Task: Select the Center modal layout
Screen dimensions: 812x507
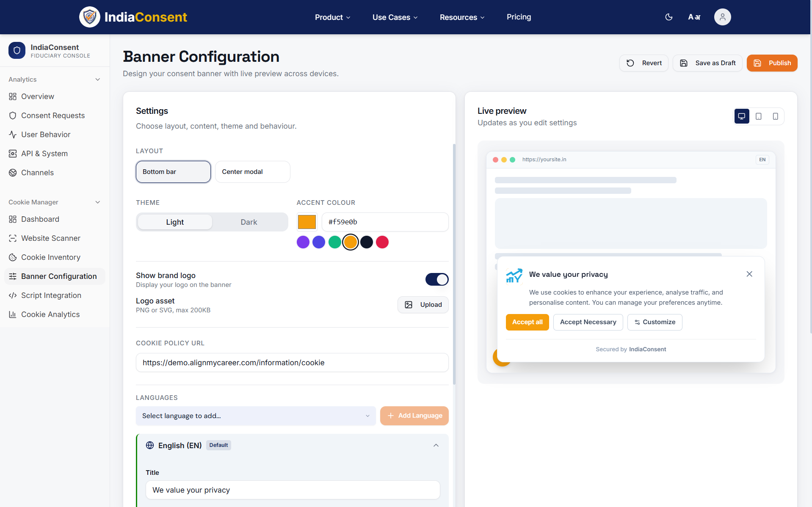Action: tap(253, 172)
